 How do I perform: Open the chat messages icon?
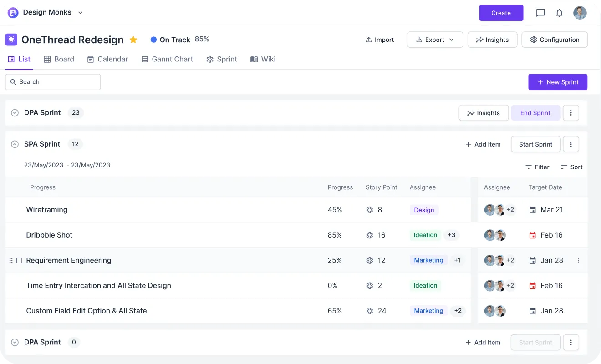(x=540, y=13)
